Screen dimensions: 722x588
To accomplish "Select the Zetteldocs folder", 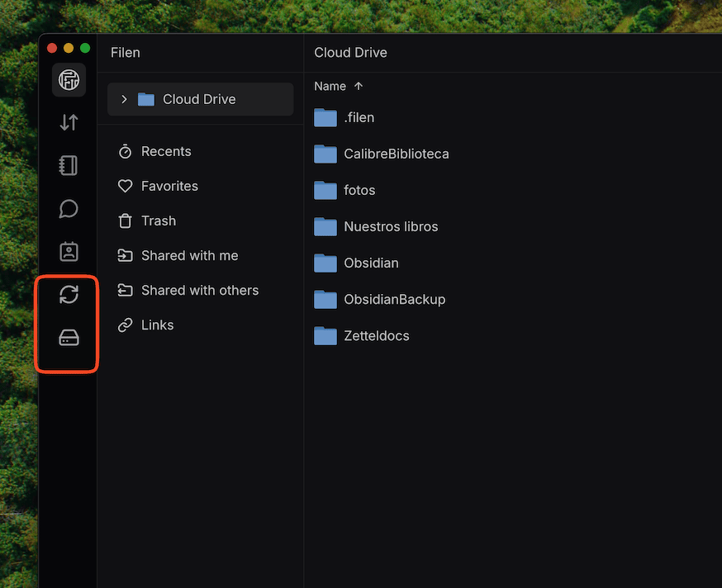I will coord(376,336).
